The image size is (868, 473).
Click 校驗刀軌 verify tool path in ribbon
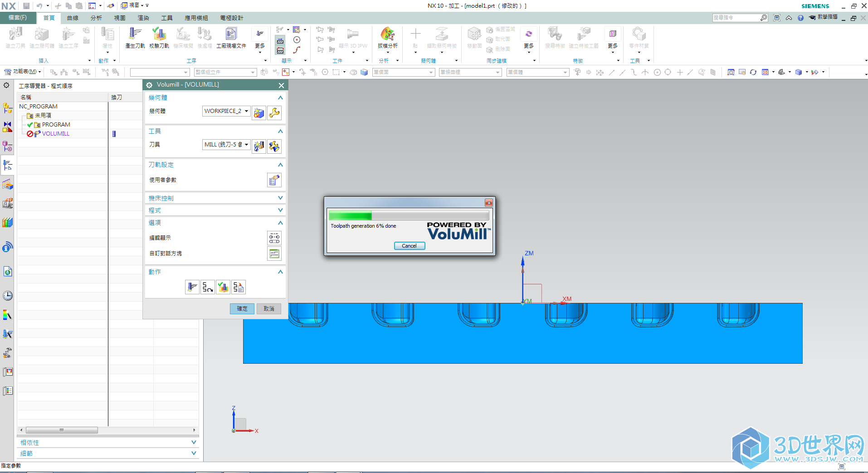pyautogui.click(x=159, y=38)
